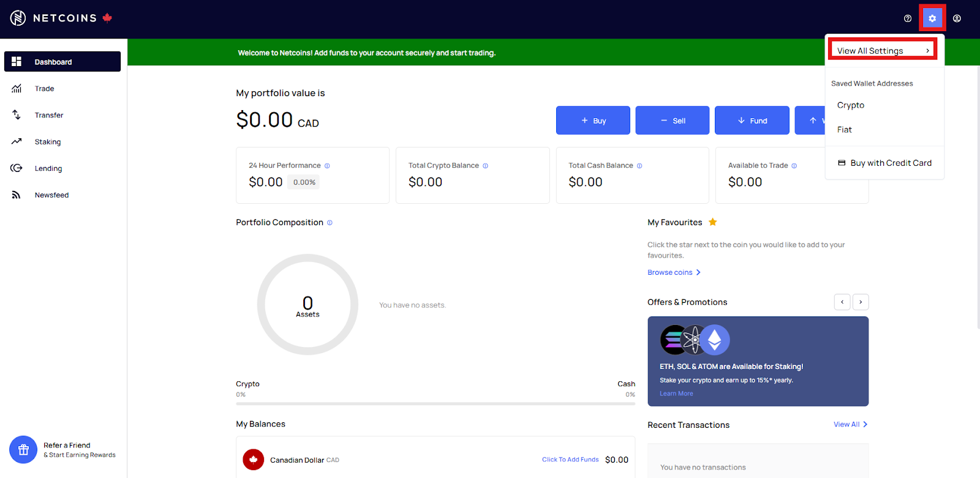This screenshot has width=980, height=478.
Task: Click the Netcoins logo in the header
Action: tap(61, 18)
